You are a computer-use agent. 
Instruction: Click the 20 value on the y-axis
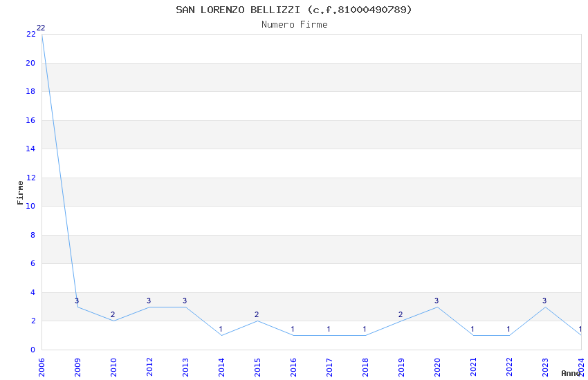[30, 63]
